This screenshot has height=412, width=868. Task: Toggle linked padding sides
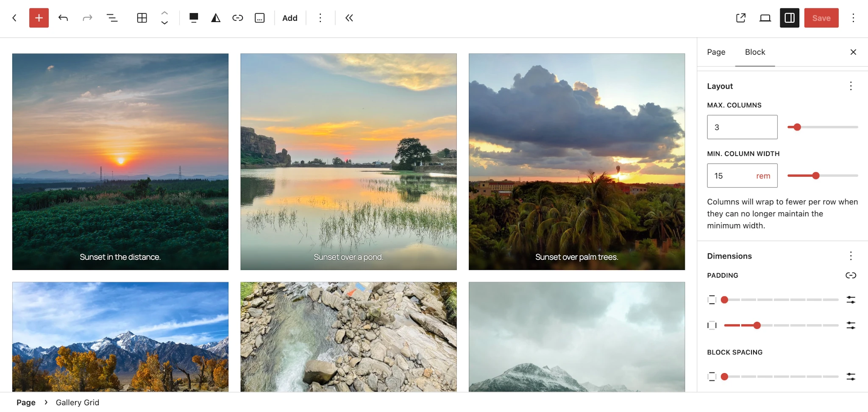pos(851,276)
